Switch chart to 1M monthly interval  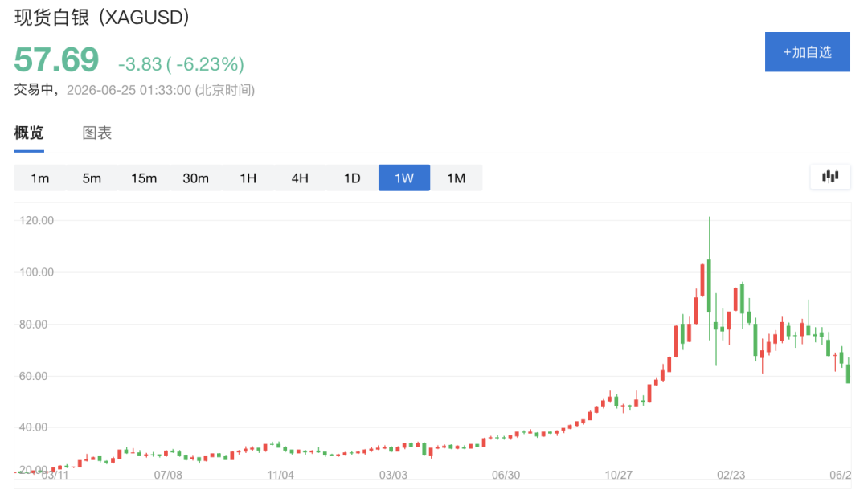click(457, 178)
